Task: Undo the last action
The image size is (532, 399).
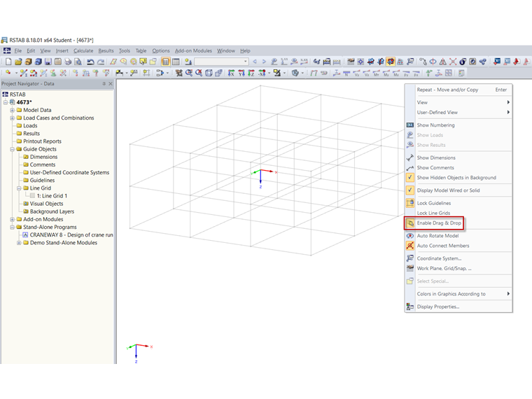Action: pyautogui.click(x=90, y=62)
